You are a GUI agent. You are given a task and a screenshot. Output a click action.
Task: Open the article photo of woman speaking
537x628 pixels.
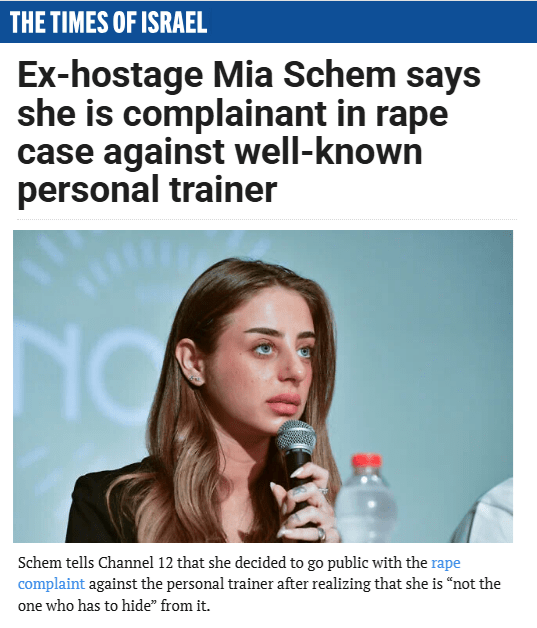(x=263, y=386)
